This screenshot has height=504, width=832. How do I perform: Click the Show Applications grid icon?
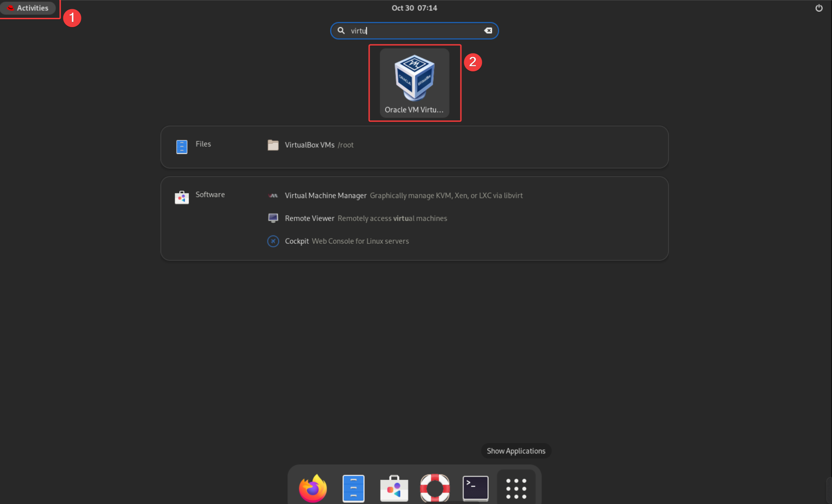[x=516, y=488]
